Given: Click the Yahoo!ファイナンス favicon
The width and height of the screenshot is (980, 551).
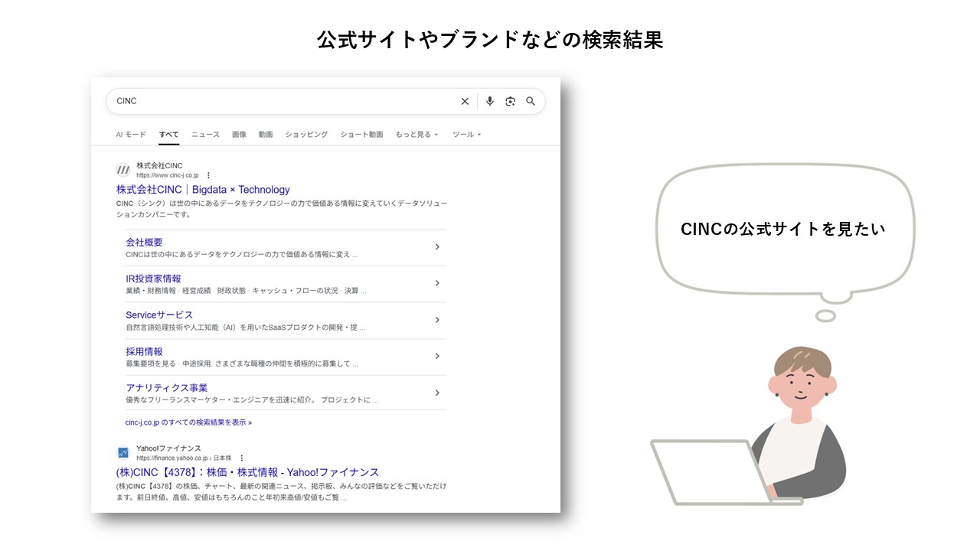Looking at the screenshot, I should 122,452.
